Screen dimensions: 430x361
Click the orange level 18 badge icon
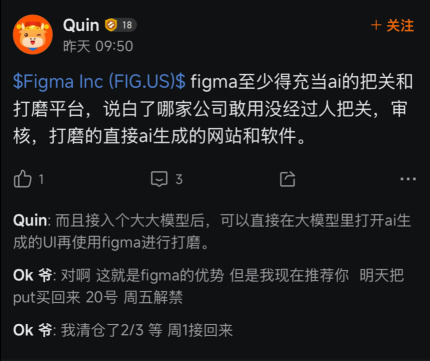click(111, 25)
